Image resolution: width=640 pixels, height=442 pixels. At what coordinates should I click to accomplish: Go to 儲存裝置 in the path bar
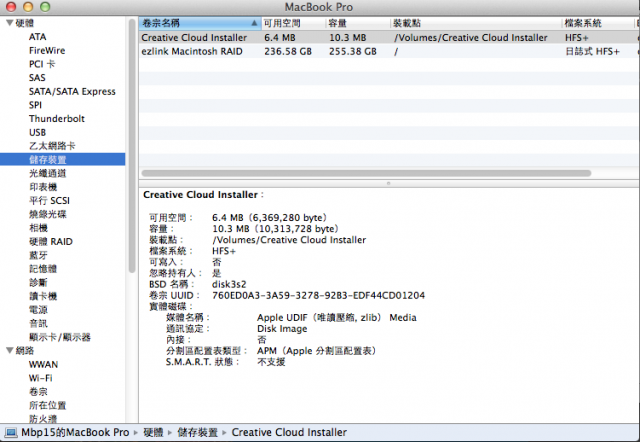click(x=198, y=432)
